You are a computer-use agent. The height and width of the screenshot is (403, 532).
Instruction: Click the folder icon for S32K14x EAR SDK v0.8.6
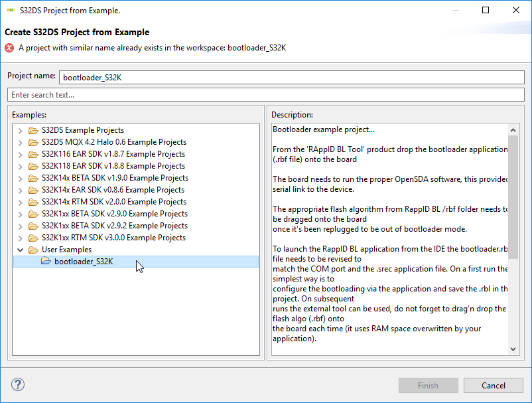pyautogui.click(x=33, y=190)
